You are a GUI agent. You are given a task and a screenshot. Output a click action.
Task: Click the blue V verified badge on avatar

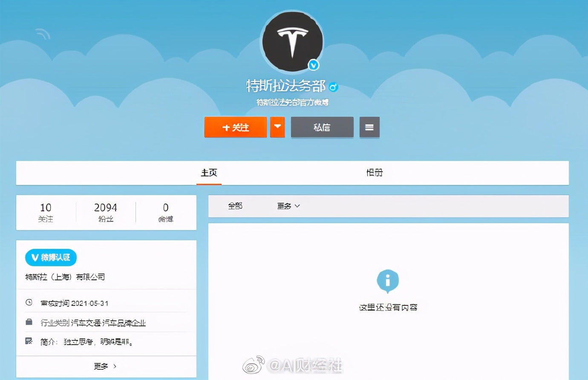pos(314,65)
